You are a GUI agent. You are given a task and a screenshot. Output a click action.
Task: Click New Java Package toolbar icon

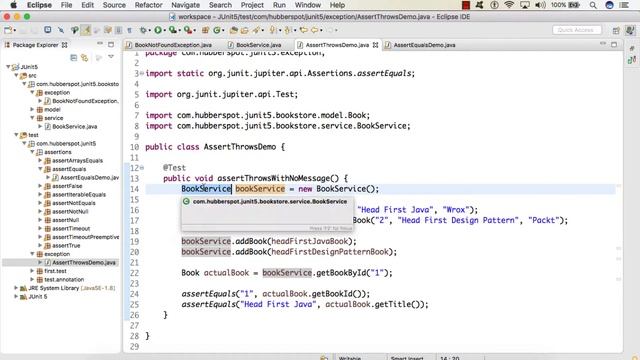(x=205, y=30)
